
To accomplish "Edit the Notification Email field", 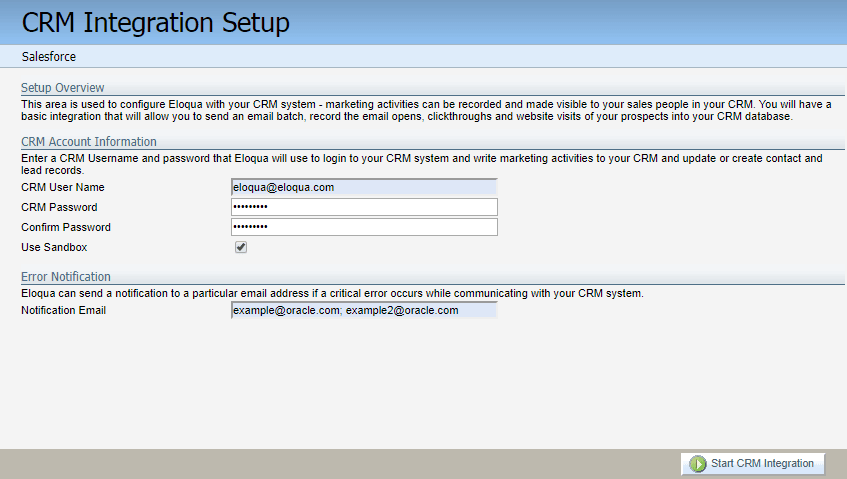I will point(364,311).
